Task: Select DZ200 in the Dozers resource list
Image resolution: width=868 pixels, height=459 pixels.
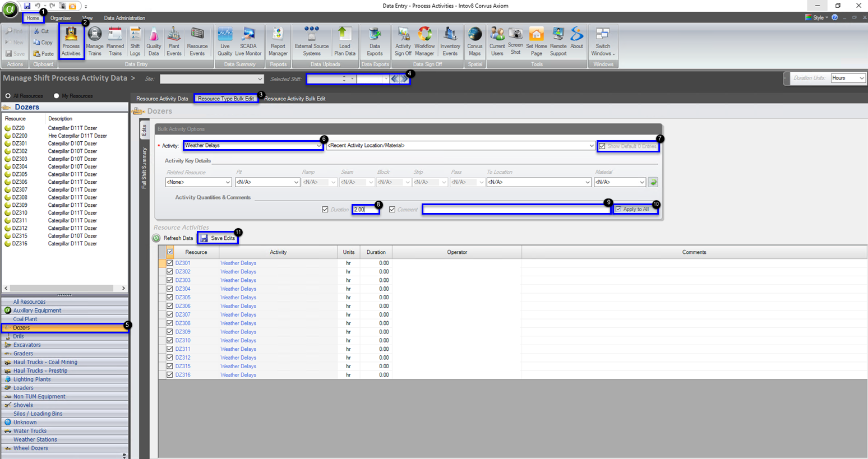Action: [64, 136]
